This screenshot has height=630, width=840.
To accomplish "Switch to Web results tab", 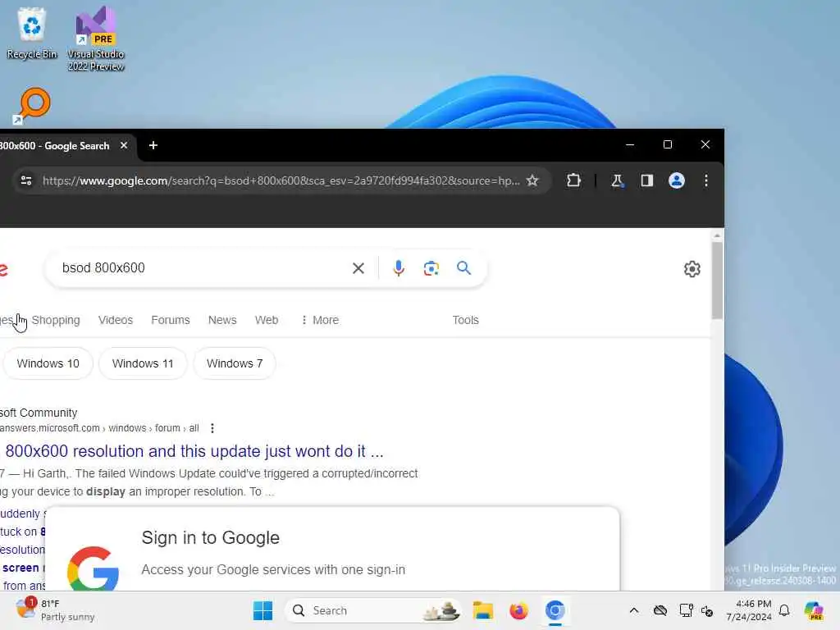I will (x=267, y=320).
